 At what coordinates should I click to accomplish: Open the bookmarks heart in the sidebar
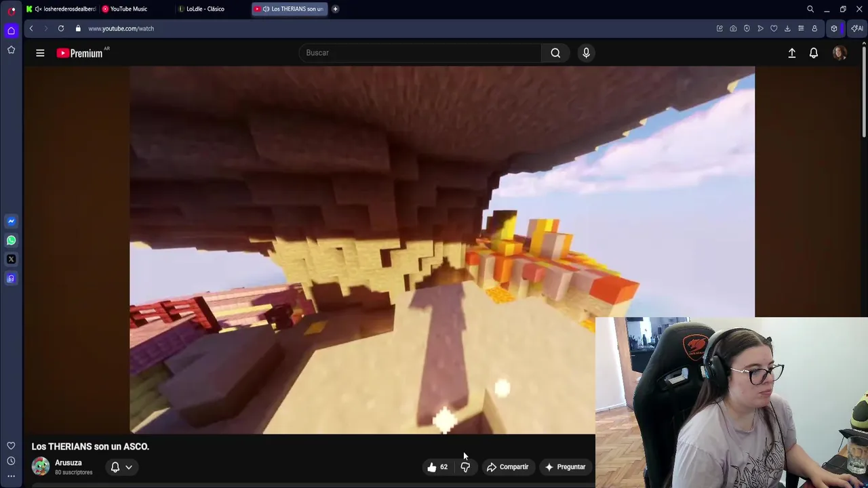point(11,445)
